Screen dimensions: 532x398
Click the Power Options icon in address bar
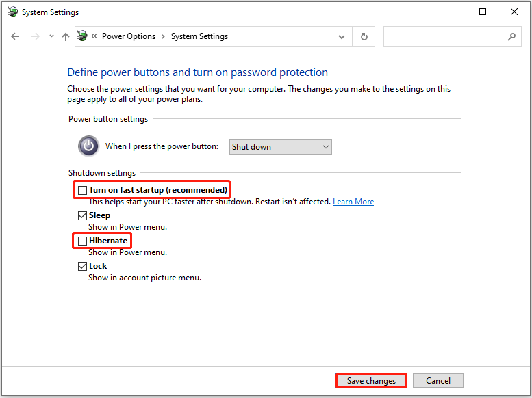[x=81, y=36]
